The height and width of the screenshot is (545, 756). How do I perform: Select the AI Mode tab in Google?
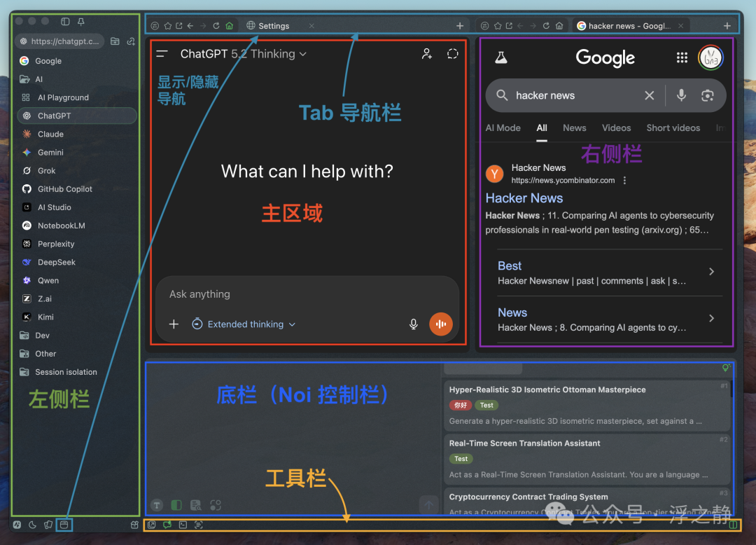click(x=503, y=127)
